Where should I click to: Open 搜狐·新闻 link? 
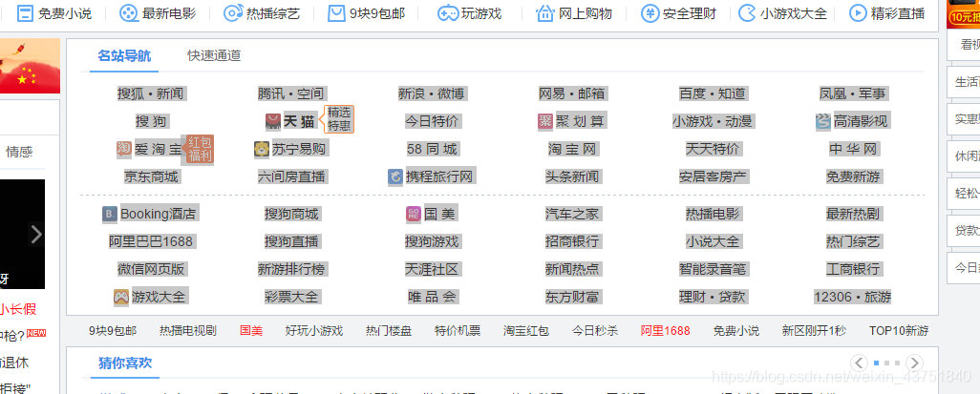pos(151,93)
